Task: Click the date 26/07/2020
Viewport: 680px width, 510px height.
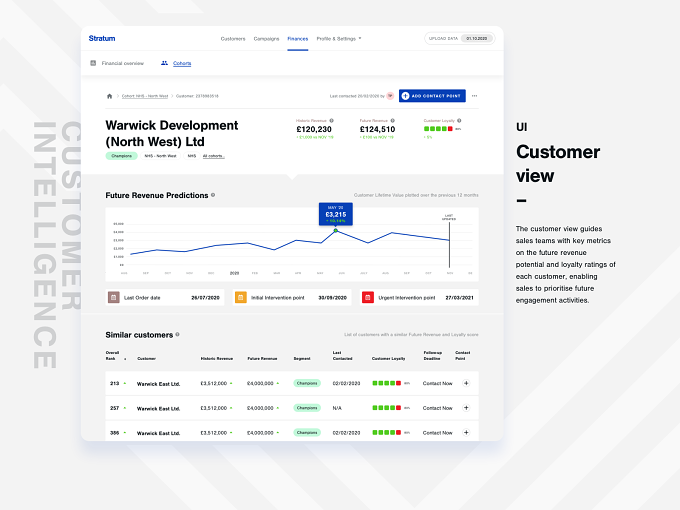Action: tap(206, 298)
